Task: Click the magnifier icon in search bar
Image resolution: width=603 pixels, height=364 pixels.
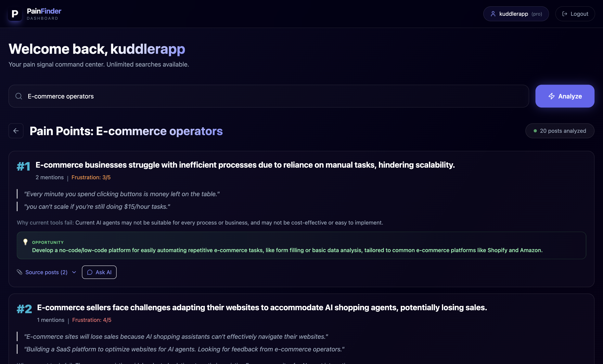Action: click(19, 96)
